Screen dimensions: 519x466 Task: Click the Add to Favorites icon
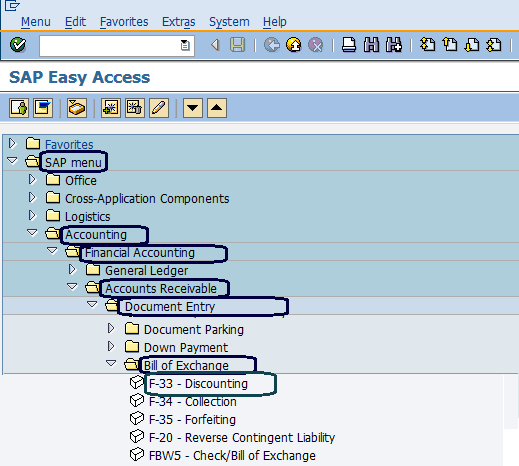point(111,108)
